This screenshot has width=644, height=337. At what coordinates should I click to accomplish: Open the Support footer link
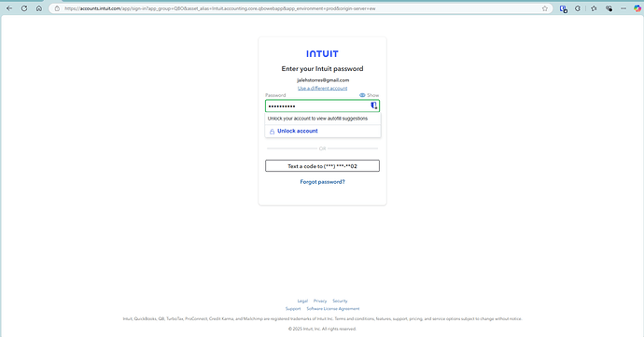(293, 309)
